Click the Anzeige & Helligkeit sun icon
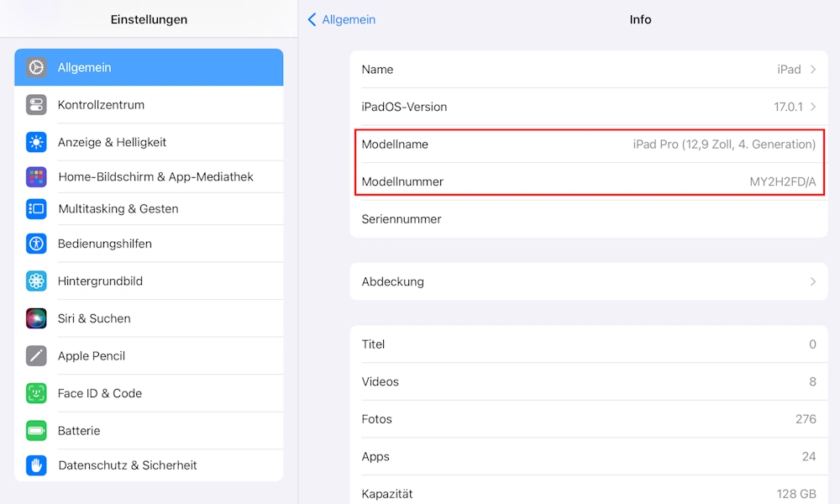This screenshot has height=504, width=840. [x=36, y=143]
